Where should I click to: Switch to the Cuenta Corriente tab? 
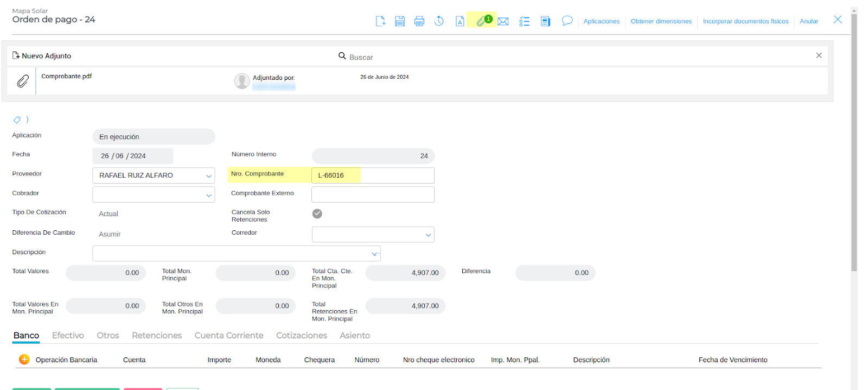[x=229, y=336]
